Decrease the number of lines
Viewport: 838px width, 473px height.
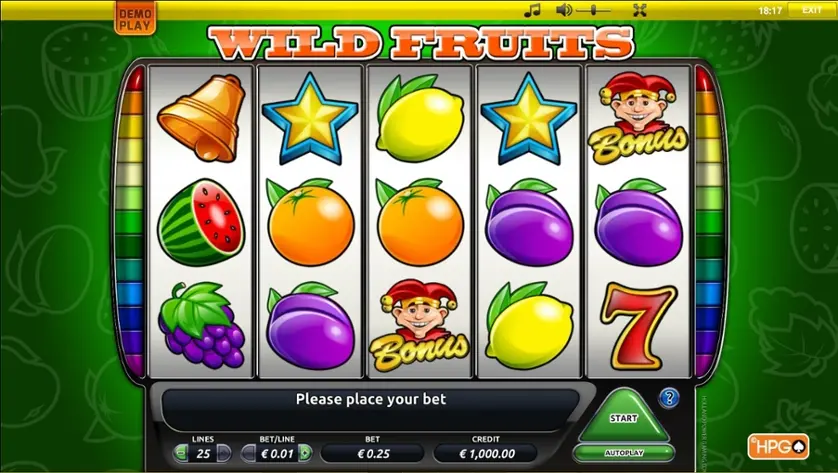[181, 454]
